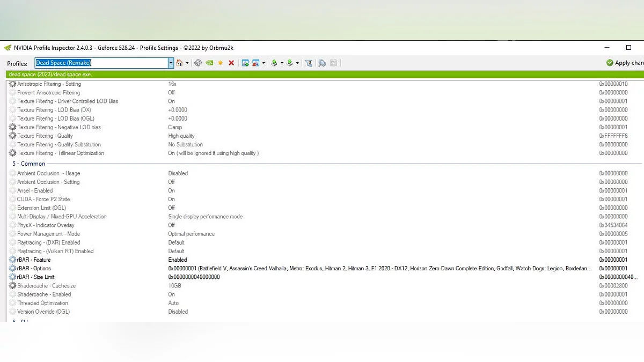Toggle the show customized settings filter icon
The width and height of the screenshot is (644, 362).
[309, 63]
